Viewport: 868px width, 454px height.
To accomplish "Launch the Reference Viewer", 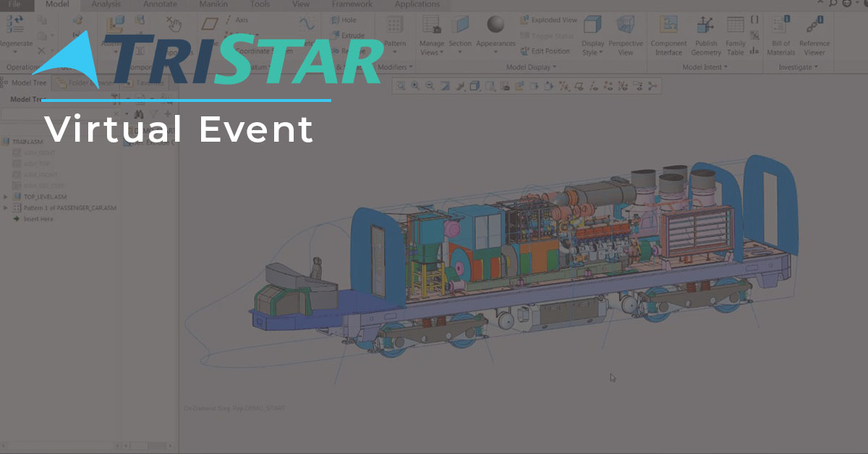I will [x=814, y=36].
